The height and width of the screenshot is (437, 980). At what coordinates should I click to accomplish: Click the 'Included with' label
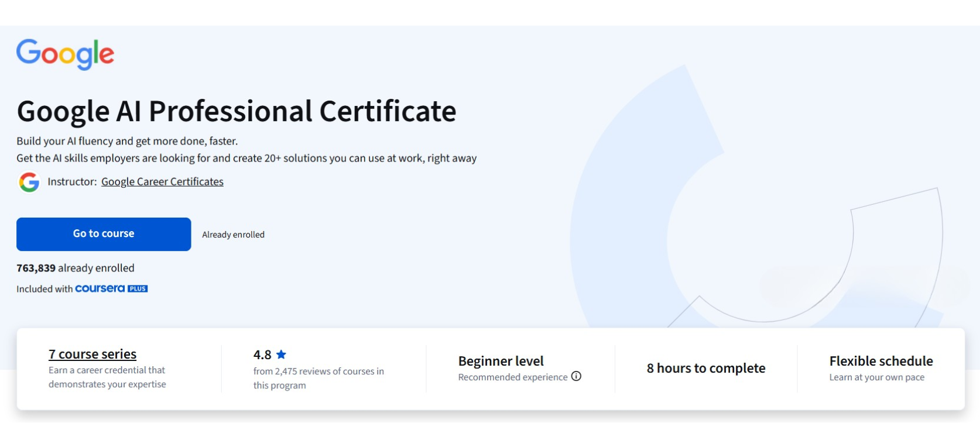(x=44, y=289)
